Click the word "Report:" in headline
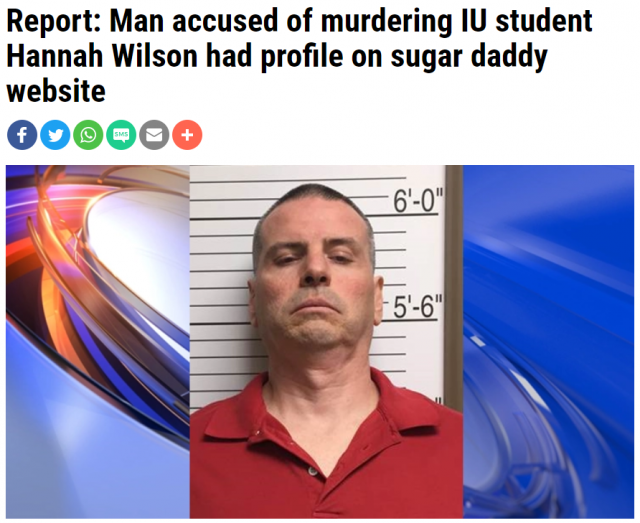 (54, 21)
